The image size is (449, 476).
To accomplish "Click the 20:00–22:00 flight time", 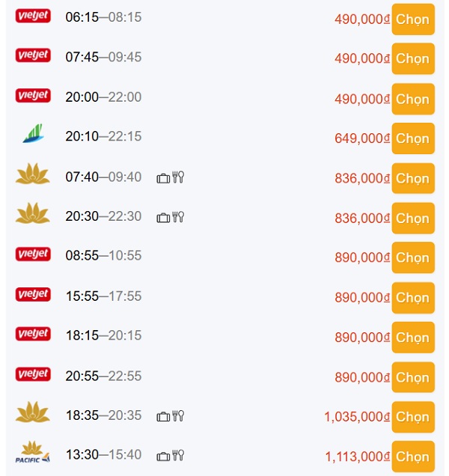I will pos(103,97).
